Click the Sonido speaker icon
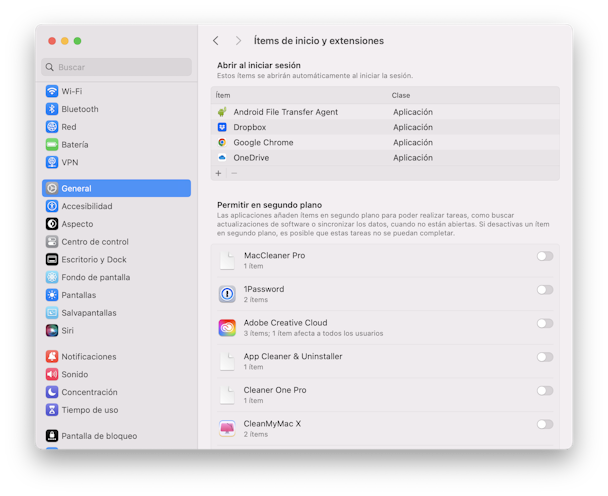 tap(52, 374)
